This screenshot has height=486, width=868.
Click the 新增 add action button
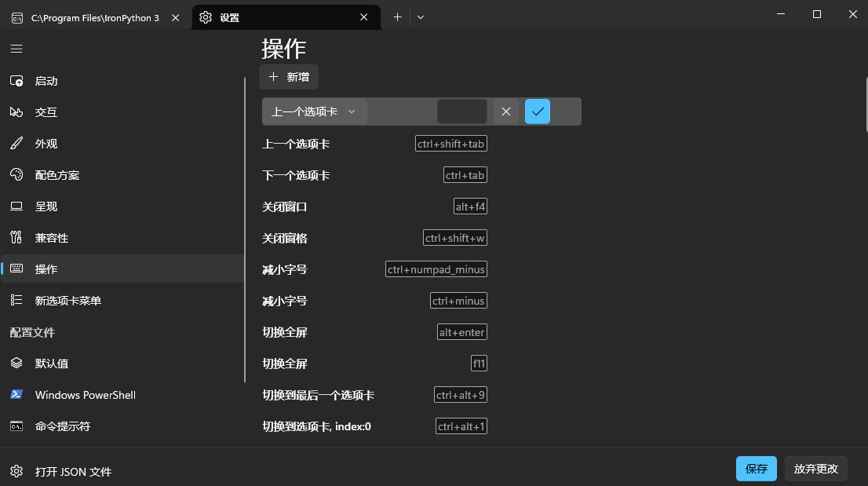point(289,77)
